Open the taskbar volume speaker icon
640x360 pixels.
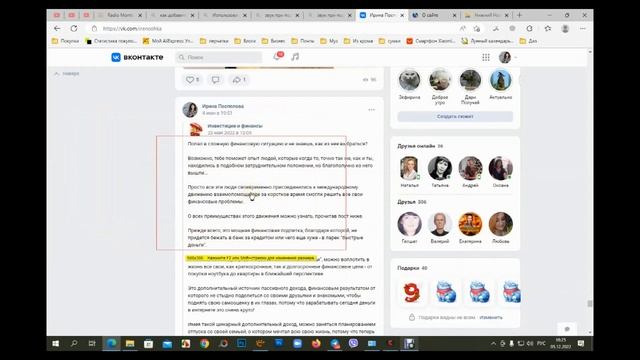pyautogui.click(x=530, y=344)
